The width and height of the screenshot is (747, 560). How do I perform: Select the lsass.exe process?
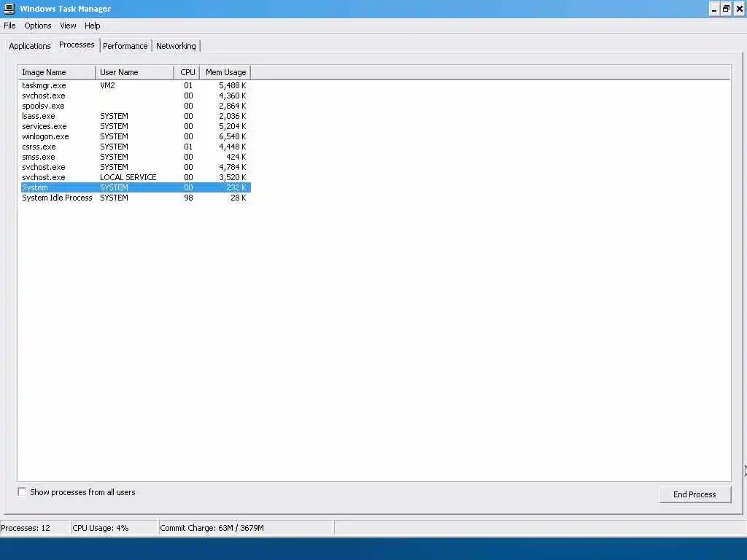tap(135, 116)
